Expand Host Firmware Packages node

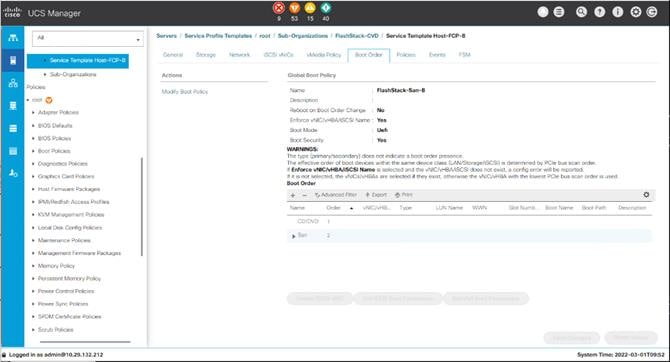[x=33, y=189]
